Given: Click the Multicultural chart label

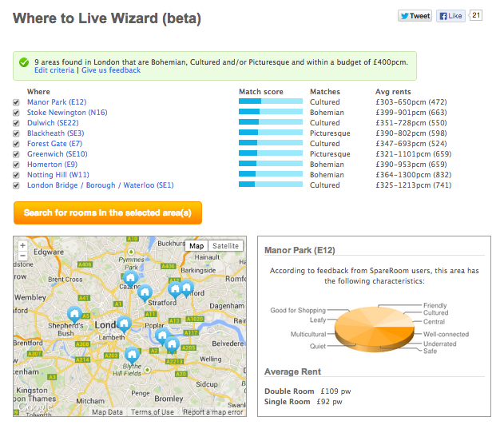Looking at the screenshot, I should (x=308, y=335).
